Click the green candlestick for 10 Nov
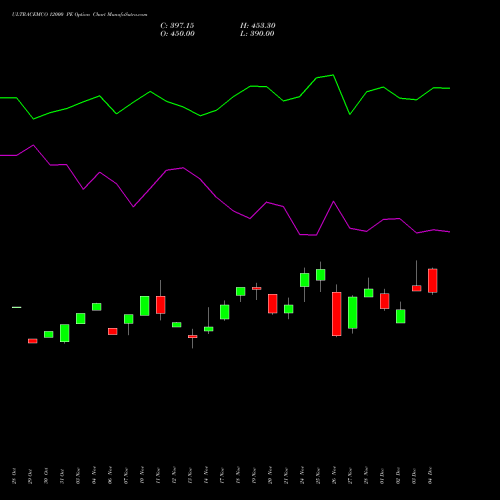500x500 pixels. (145, 306)
